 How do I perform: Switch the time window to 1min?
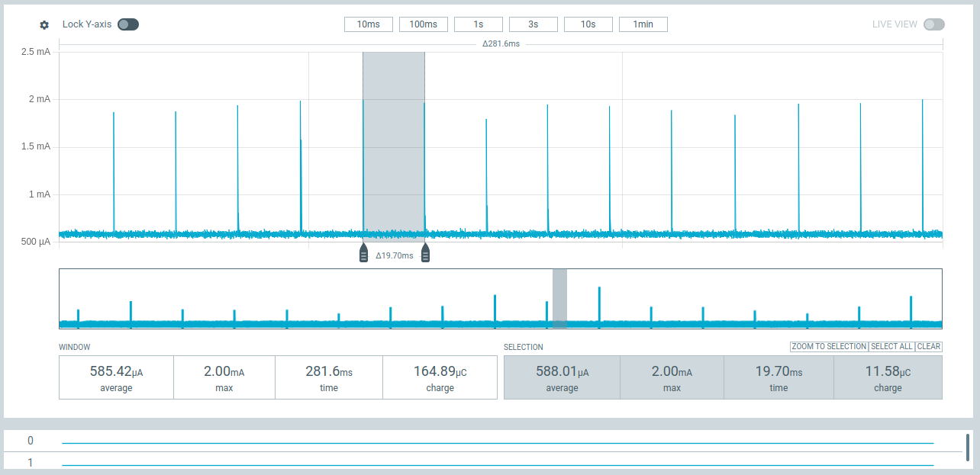click(643, 24)
